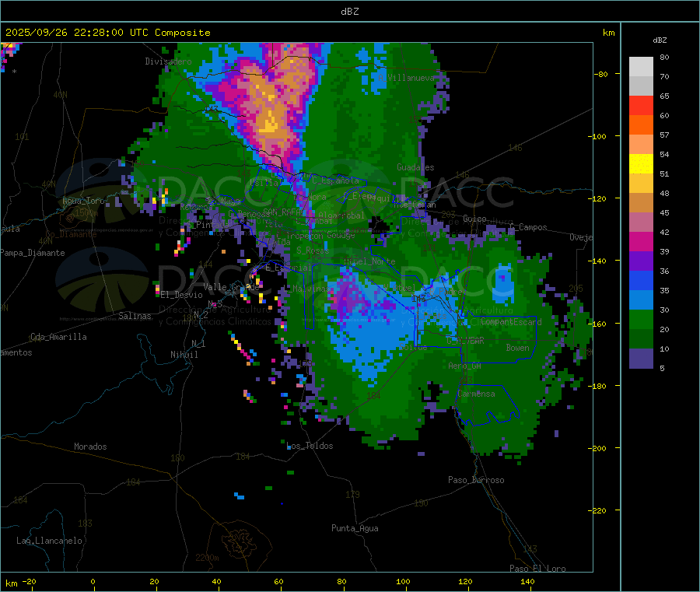
Task: Click the light gray legend swatch between 80 and 70
Action: pos(641,67)
